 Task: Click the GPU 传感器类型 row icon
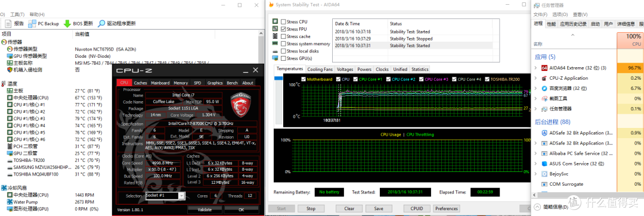[x=10, y=56]
